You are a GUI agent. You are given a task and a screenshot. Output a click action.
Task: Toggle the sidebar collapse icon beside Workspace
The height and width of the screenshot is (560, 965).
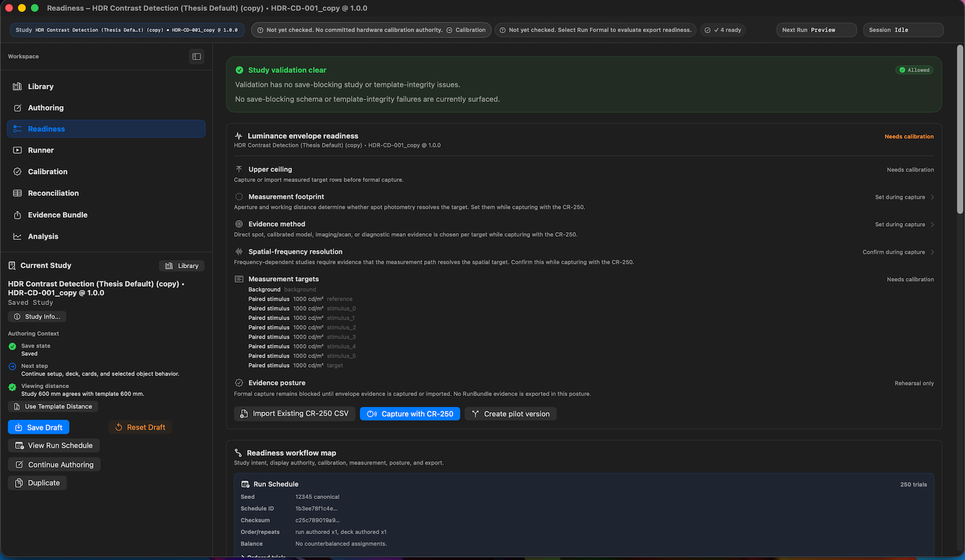[x=197, y=57]
